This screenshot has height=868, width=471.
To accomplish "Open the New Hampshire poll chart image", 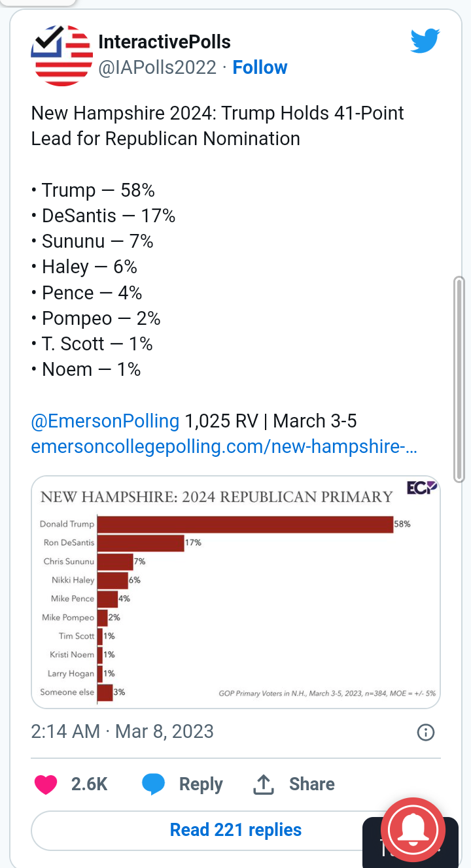I will [x=235, y=592].
